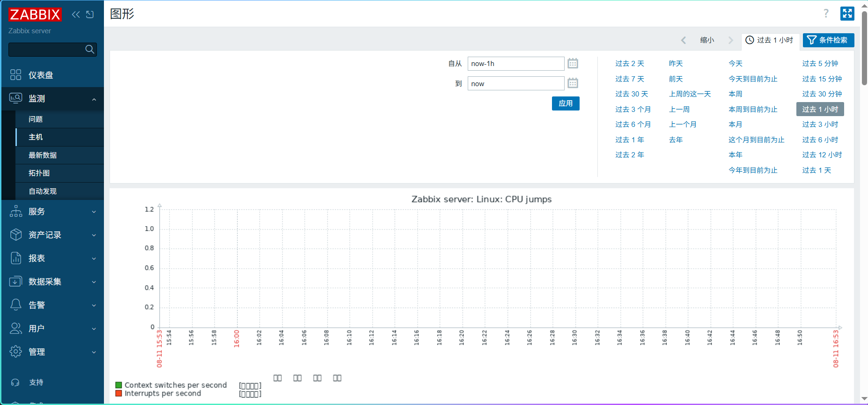Click the green Context switches legend swatch

[119, 385]
